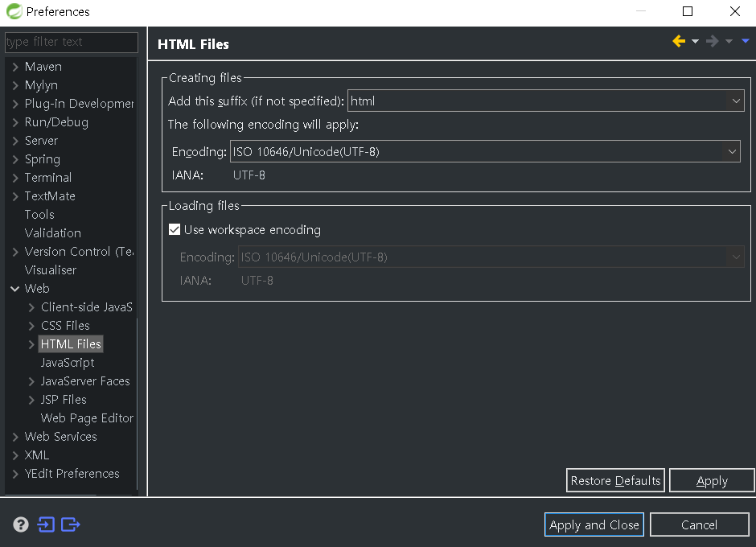Image resolution: width=756 pixels, height=547 pixels.
Task: Select JavaScript under Web
Action: click(68, 363)
